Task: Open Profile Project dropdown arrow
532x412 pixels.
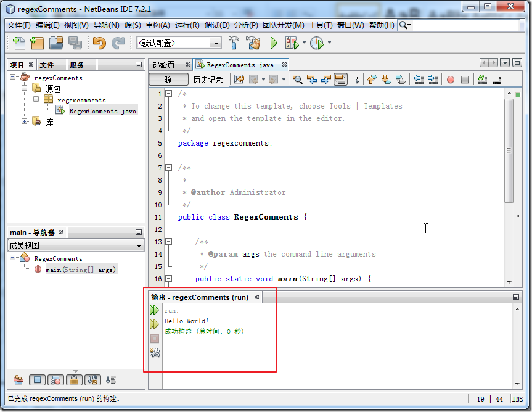Action: [x=329, y=43]
